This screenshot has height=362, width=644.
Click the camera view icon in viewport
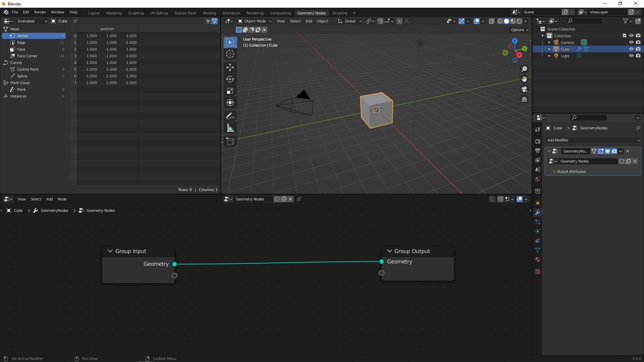(524, 89)
